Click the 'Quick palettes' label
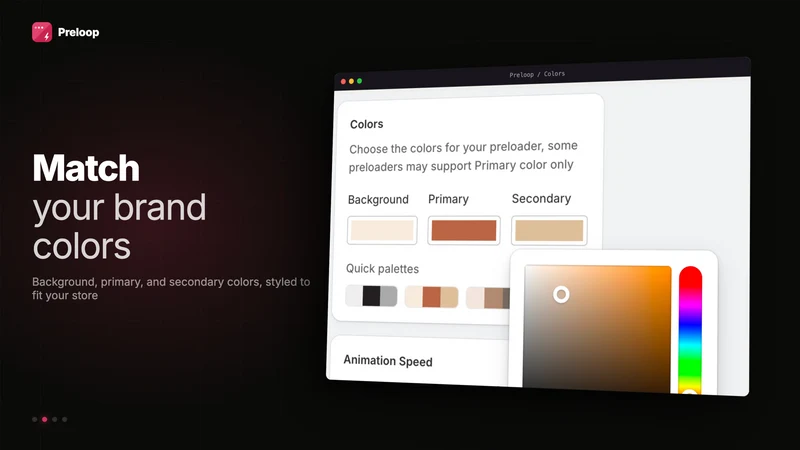 [x=382, y=269]
